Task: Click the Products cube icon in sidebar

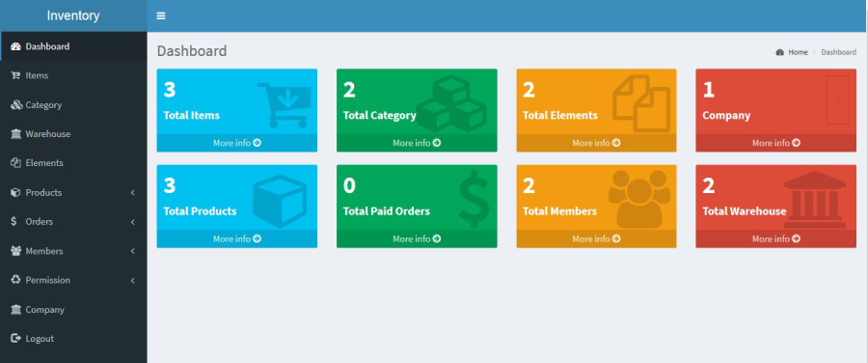Action: pyautogui.click(x=15, y=192)
